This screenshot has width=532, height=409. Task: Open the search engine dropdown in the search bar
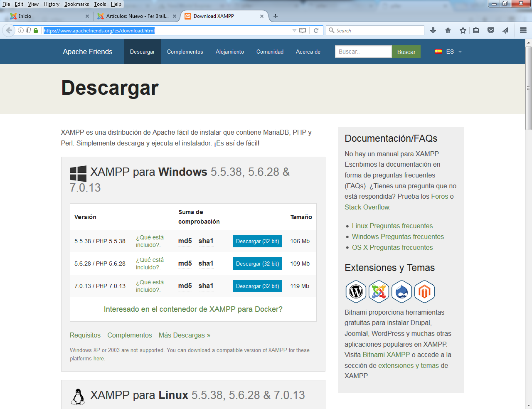point(331,30)
